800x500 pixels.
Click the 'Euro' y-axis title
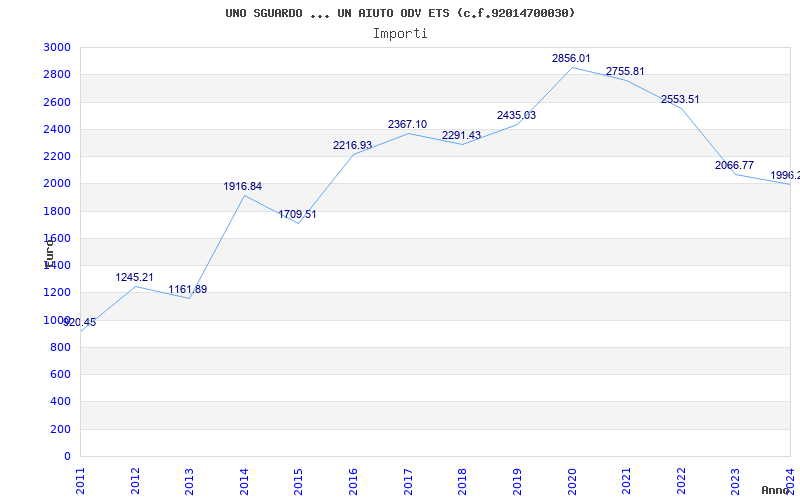[48, 254]
